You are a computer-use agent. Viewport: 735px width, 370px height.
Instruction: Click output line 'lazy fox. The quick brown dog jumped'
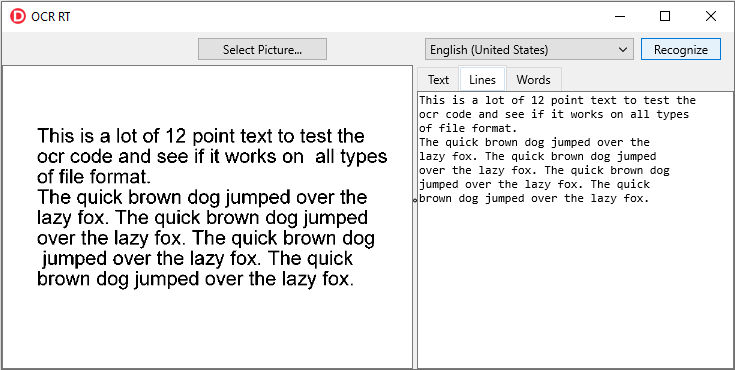(x=538, y=156)
